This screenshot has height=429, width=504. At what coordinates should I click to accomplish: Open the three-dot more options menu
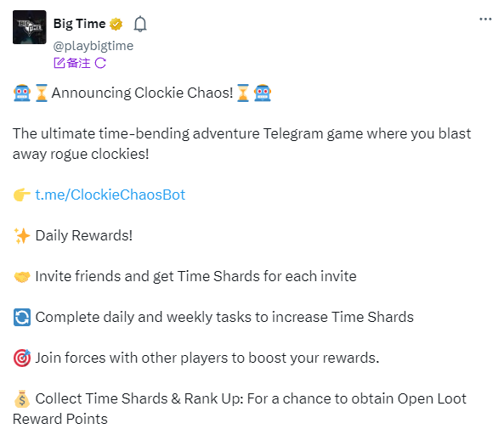pyautogui.click(x=485, y=20)
